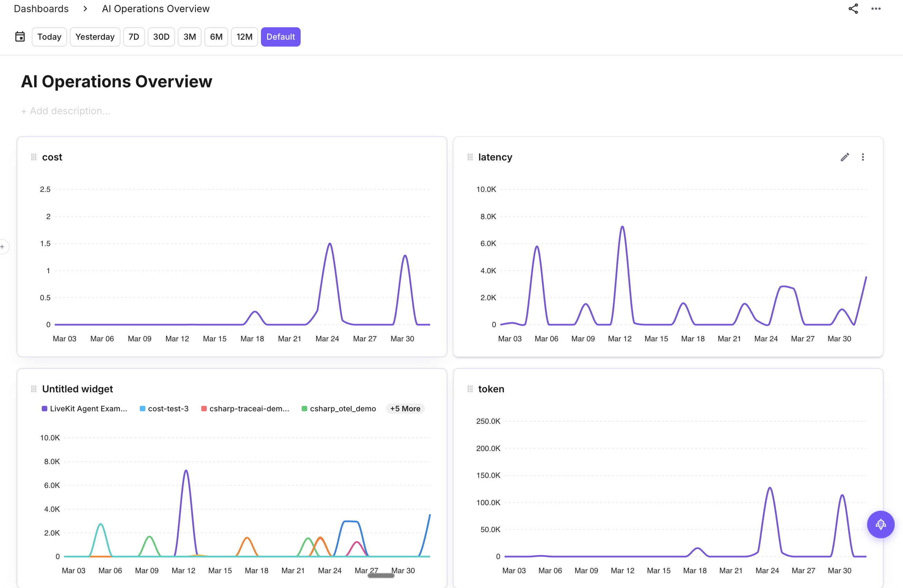Expand the +5 More legend items
Image resolution: width=903 pixels, height=588 pixels.
point(405,409)
